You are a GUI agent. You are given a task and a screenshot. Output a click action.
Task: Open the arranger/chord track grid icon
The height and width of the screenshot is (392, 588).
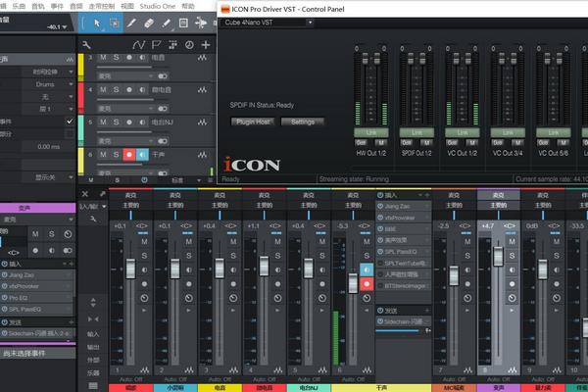click(172, 45)
